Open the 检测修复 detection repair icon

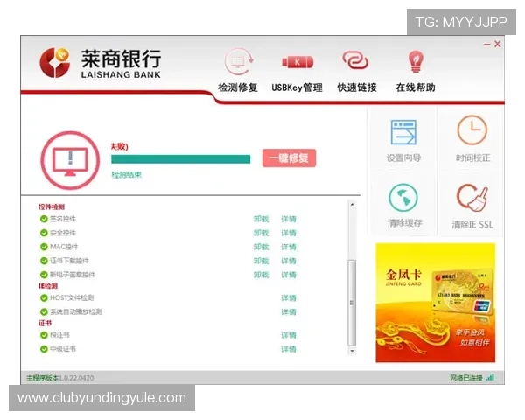click(238, 62)
